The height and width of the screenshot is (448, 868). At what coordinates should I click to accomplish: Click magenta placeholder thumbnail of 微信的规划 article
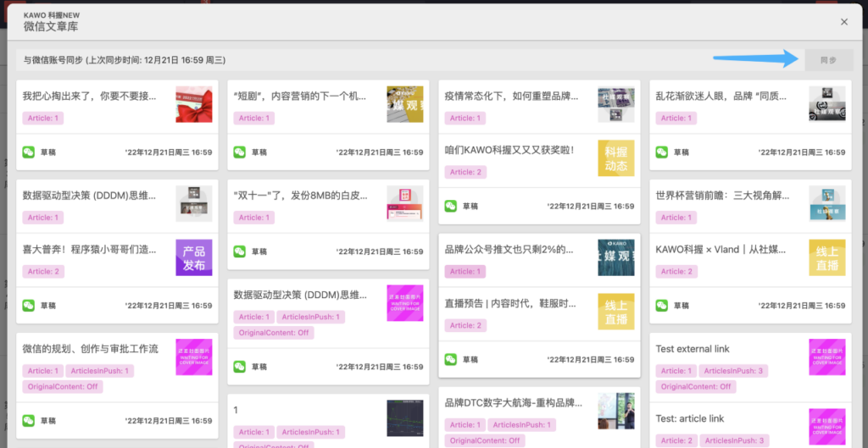pyautogui.click(x=194, y=357)
